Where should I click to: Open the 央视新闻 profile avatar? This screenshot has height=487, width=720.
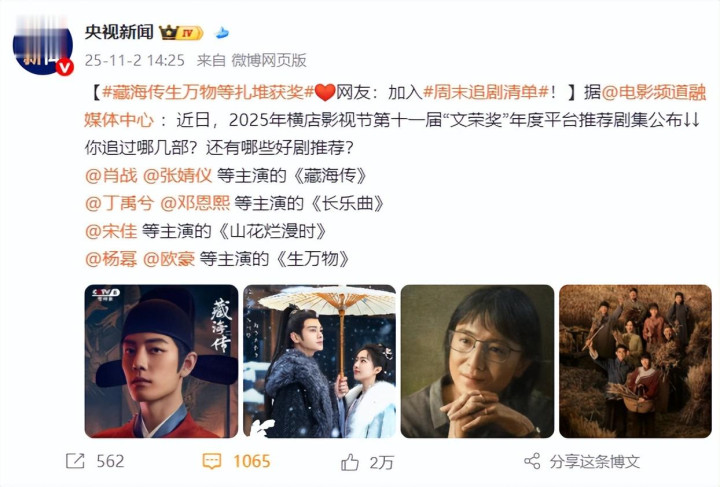[43, 46]
